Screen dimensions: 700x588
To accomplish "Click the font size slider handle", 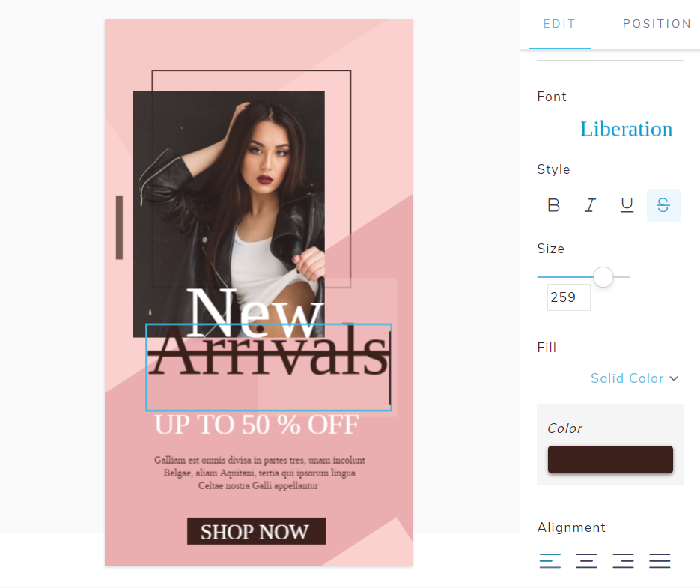I will pyautogui.click(x=603, y=277).
